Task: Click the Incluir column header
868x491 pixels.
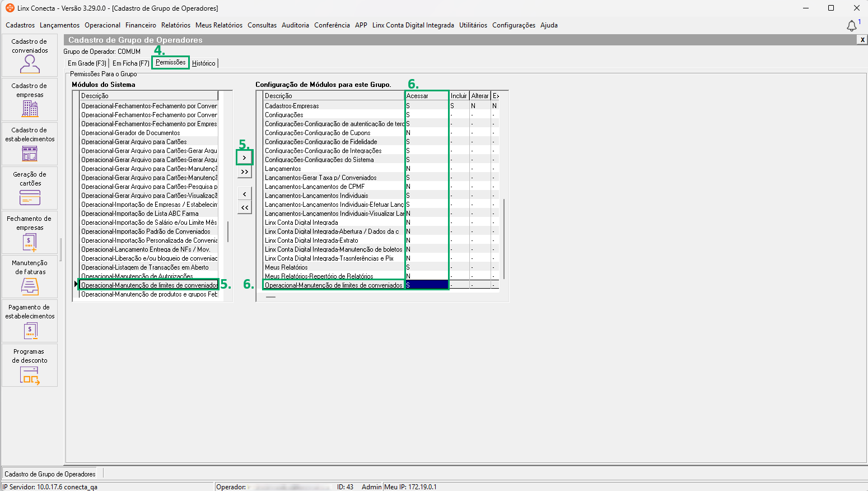Action: coord(459,96)
